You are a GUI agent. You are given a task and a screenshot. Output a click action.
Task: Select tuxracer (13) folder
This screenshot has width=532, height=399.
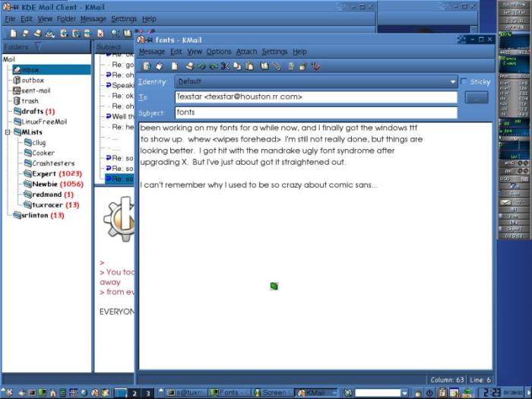(x=51, y=205)
